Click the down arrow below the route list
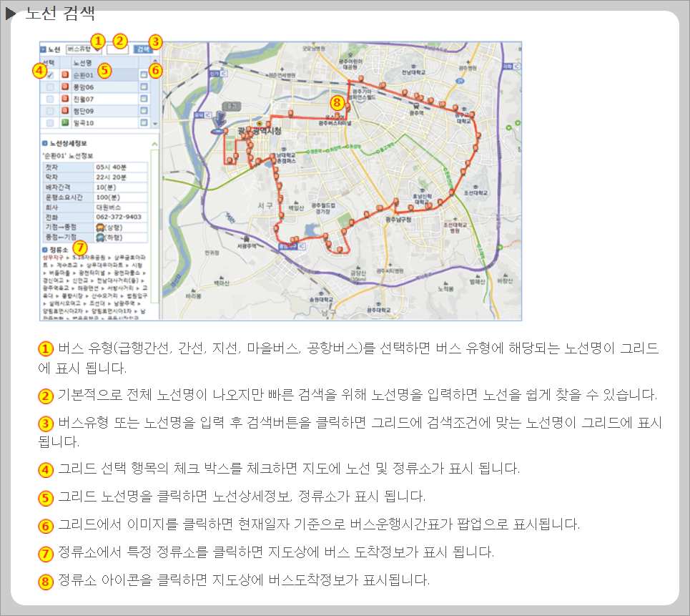 point(155,124)
